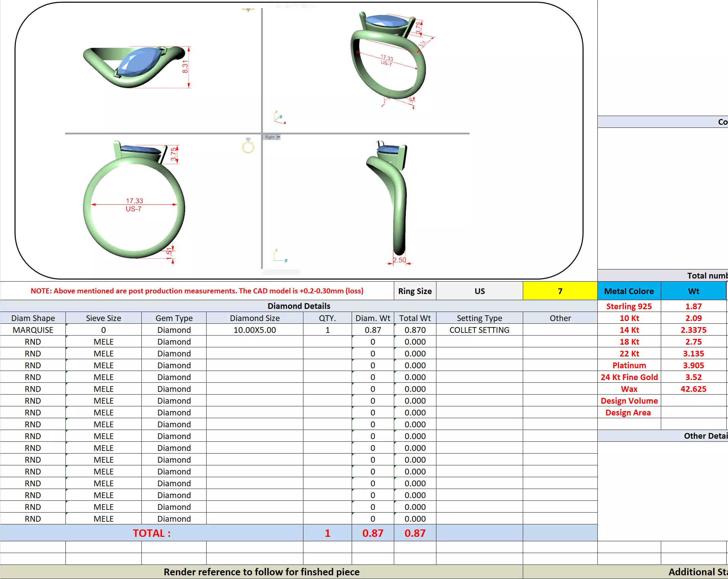Click the 17.33 US-7 dimension in front view
The width and height of the screenshot is (728, 579).
pyautogui.click(x=134, y=204)
